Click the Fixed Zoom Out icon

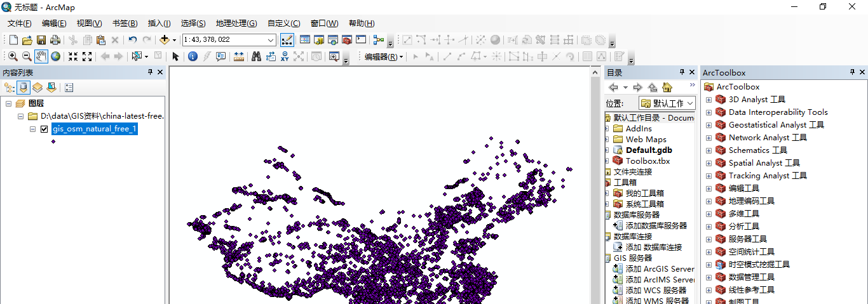click(x=87, y=56)
